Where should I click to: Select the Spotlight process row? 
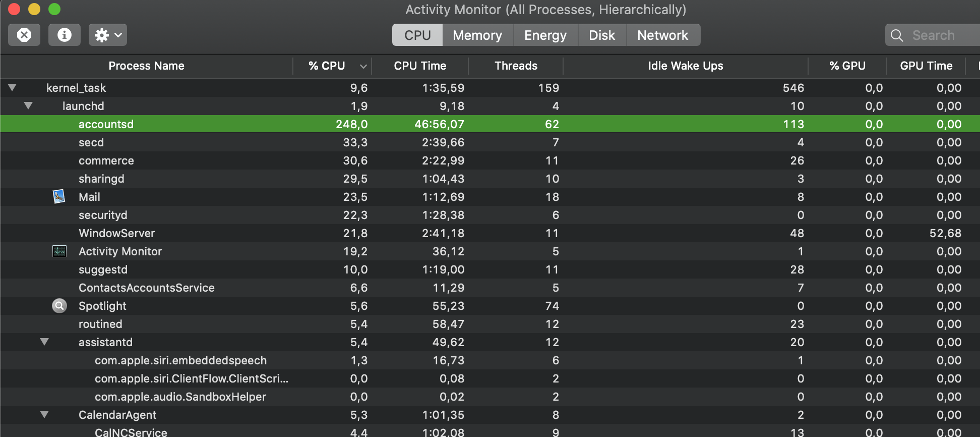click(490, 305)
